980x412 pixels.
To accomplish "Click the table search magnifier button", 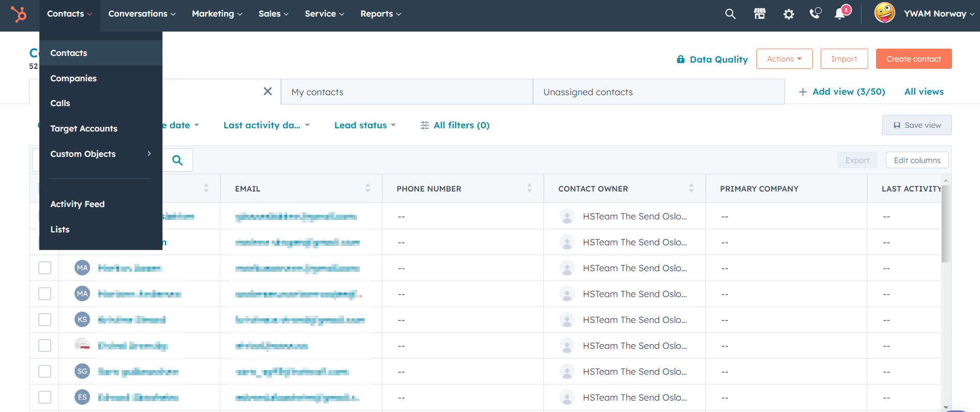I will coord(177,160).
